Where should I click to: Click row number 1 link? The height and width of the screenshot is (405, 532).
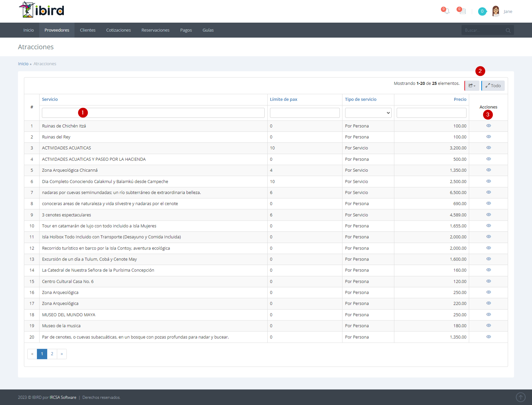[x=32, y=126]
